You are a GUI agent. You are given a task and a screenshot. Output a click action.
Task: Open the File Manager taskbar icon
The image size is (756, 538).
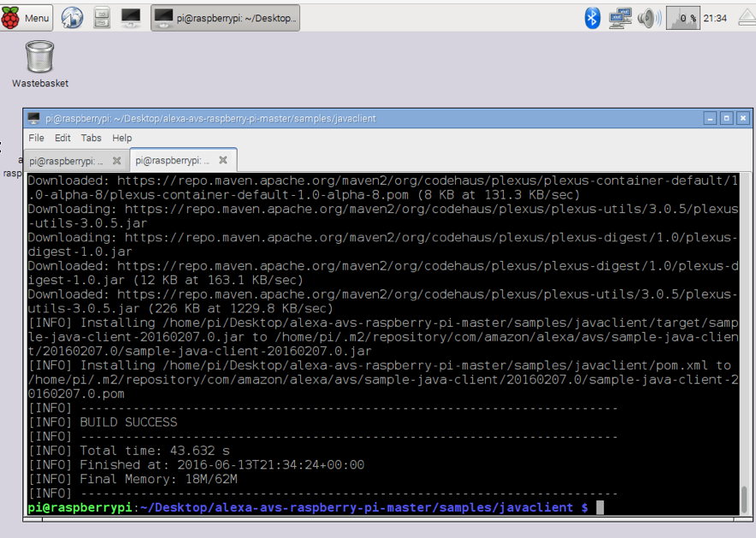102,18
